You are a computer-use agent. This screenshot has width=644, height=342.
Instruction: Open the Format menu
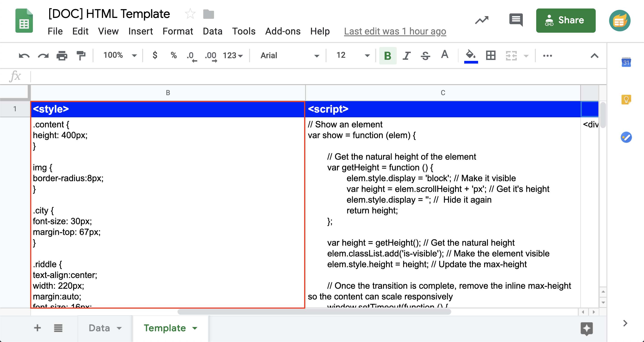pos(178,31)
